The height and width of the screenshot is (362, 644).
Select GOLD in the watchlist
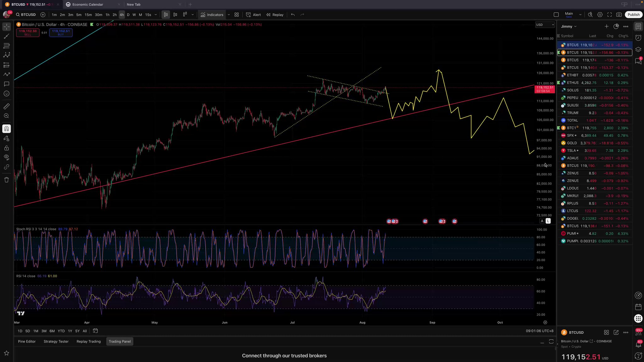(x=595, y=143)
